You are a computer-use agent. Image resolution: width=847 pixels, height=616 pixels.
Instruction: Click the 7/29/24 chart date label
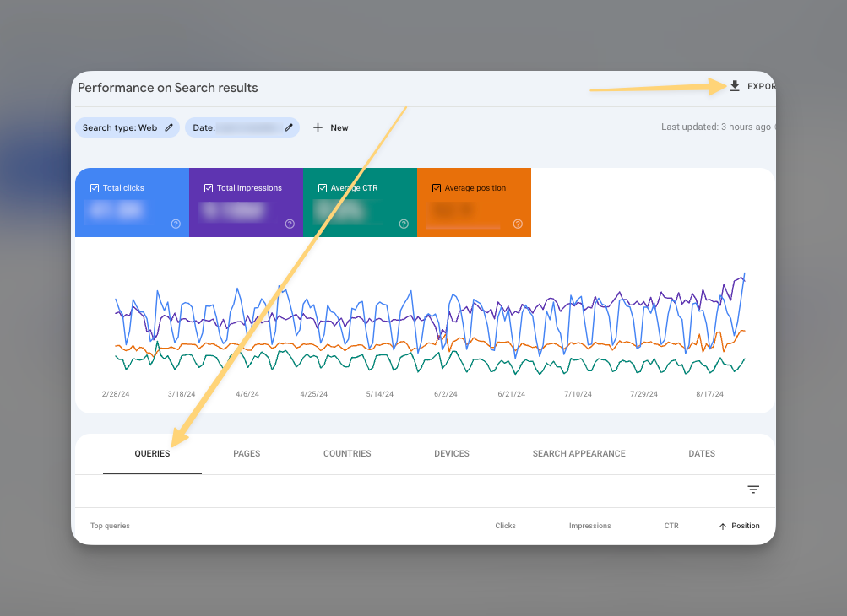tap(643, 394)
